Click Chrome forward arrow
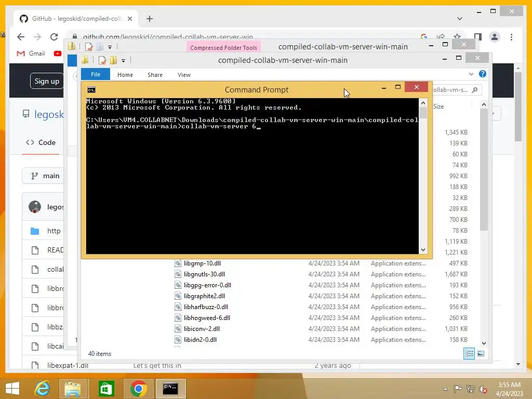 point(37,37)
